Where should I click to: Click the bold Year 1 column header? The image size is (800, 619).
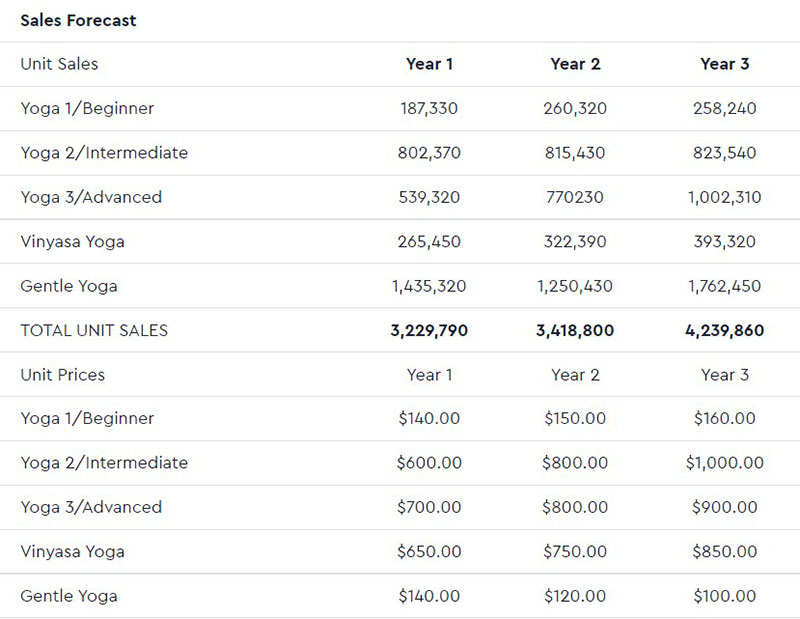(x=429, y=64)
